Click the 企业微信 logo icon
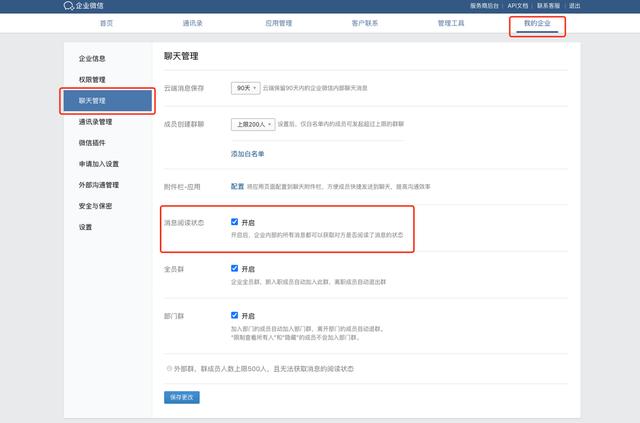Screen dimensions: 640x423 click(68, 6)
